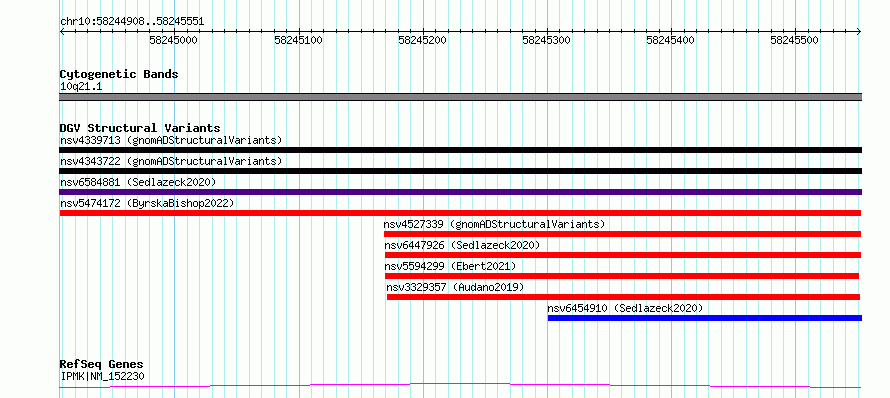Screen dimensions: 890x398
Task: Click ruler position 58245300
Action: 547,40
